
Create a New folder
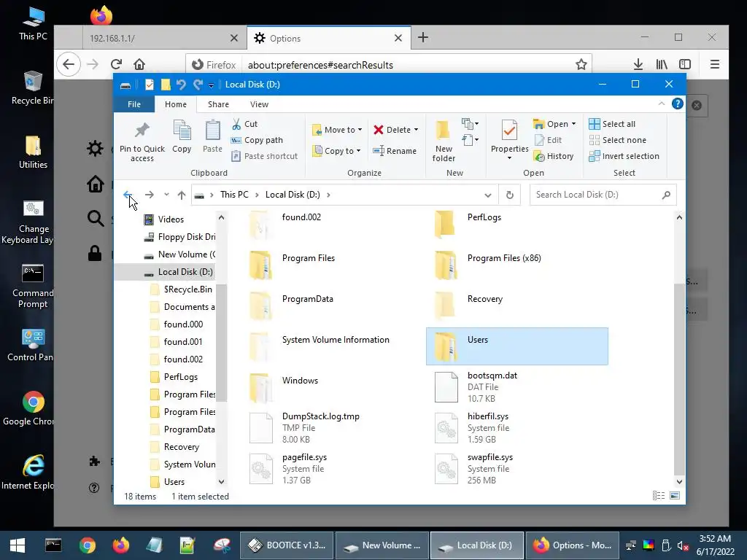point(444,141)
